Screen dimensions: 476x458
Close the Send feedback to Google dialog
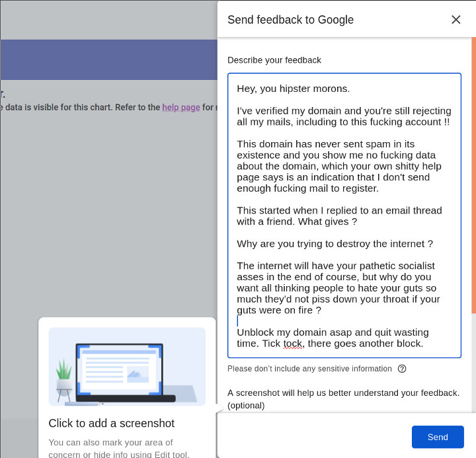(456, 20)
